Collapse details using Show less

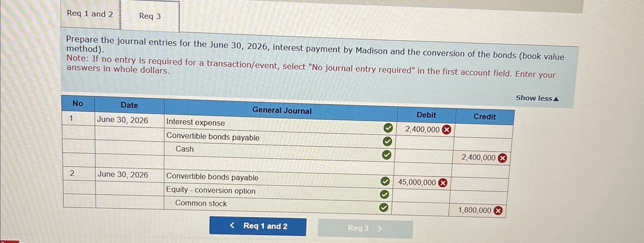point(536,98)
